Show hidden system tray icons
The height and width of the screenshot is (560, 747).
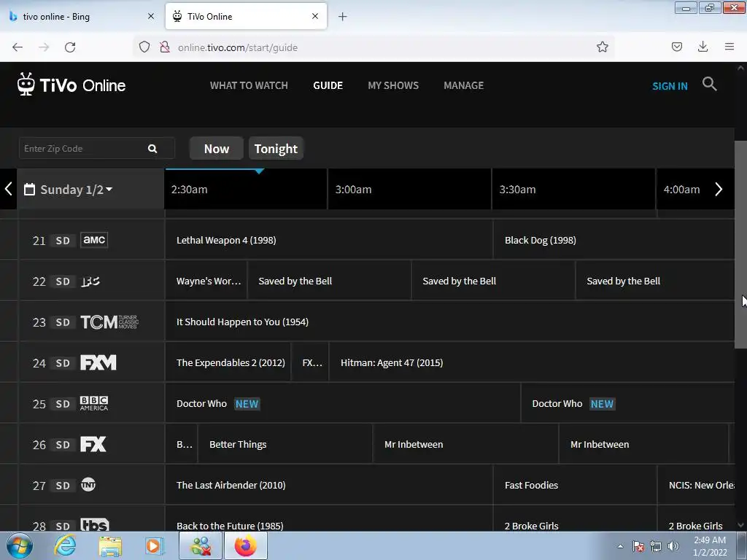(620, 546)
